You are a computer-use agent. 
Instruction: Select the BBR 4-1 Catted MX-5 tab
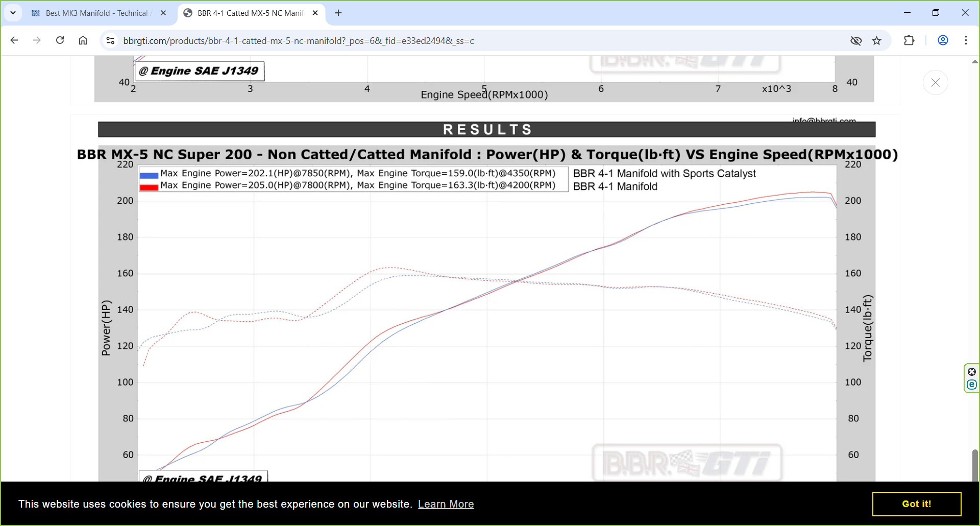click(x=250, y=13)
